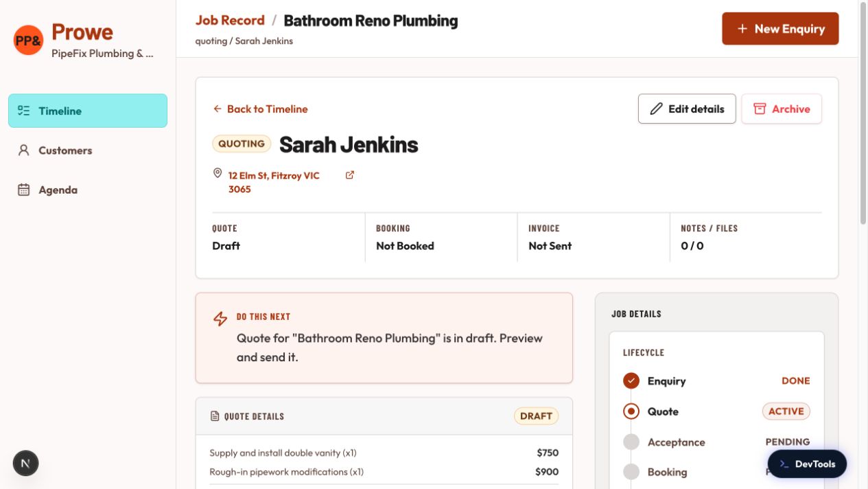The width and height of the screenshot is (868, 489).
Task: Click the $900 price value
Action: pos(547,472)
